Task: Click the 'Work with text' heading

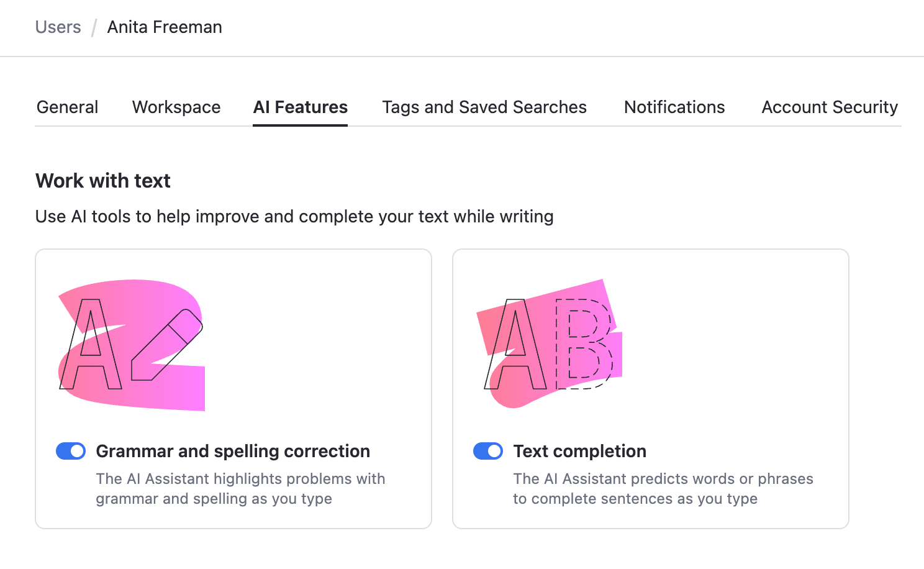Action: point(103,181)
